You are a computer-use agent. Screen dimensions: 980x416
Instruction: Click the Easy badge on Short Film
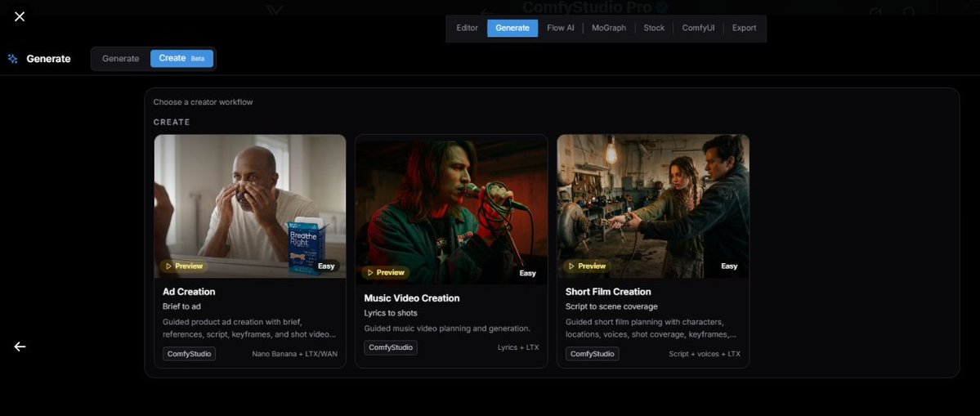click(x=729, y=266)
